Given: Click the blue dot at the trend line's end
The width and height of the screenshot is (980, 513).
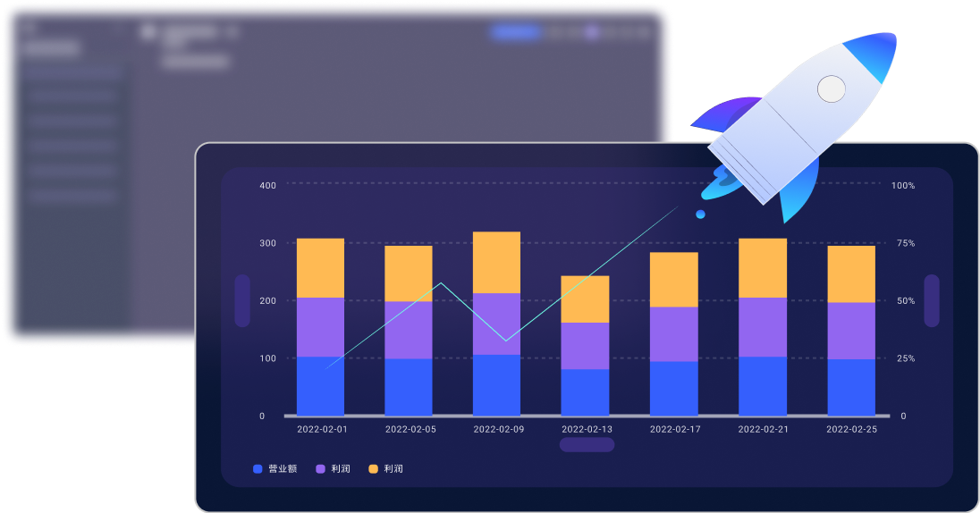Looking at the screenshot, I should tap(700, 214).
